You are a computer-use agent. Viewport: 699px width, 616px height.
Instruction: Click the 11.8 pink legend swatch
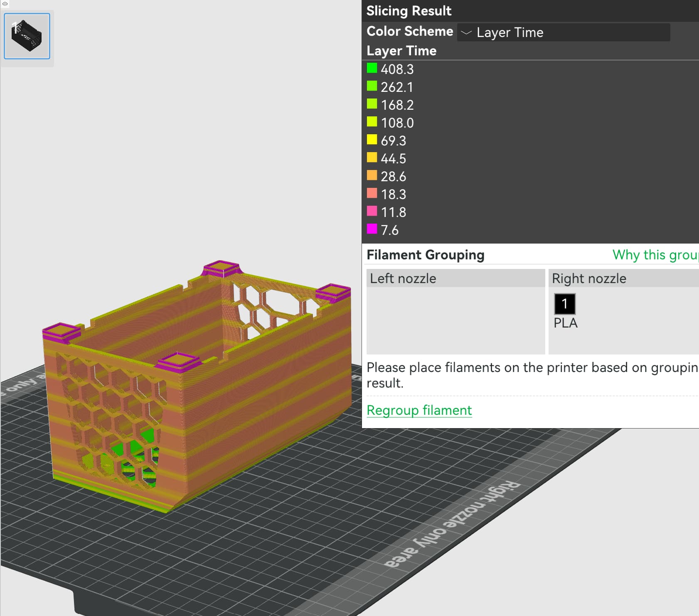click(x=372, y=211)
